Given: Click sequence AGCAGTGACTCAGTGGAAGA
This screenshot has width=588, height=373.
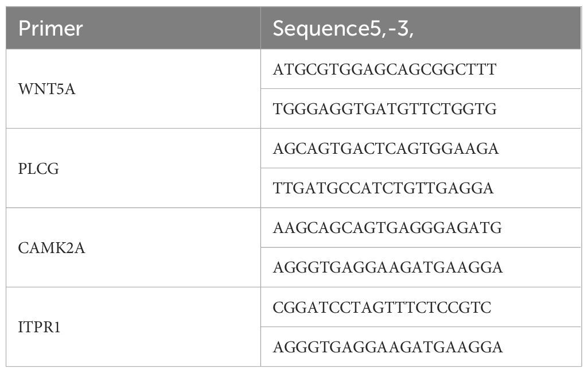Looking at the screenshot, I should pos(385,149).
